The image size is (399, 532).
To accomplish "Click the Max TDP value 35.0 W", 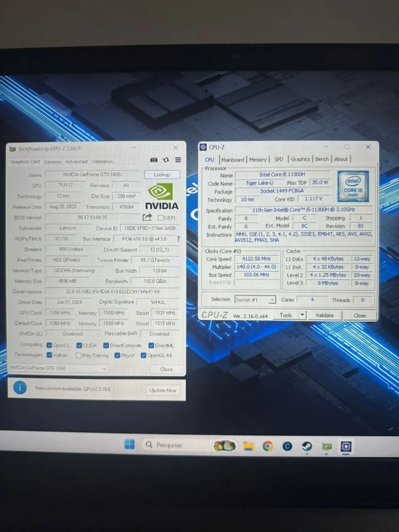I will click(x=320, y=182).
